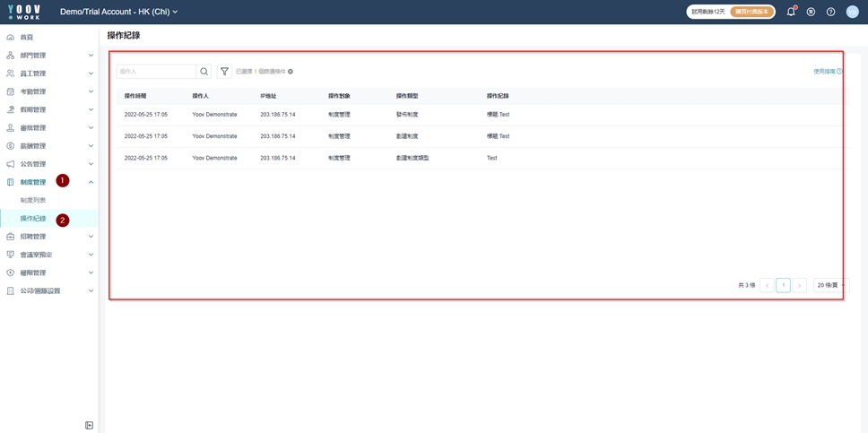Viewport: 868px width, 433px height.
Task: Open the filter funnel icon
Action: [224, 72]
